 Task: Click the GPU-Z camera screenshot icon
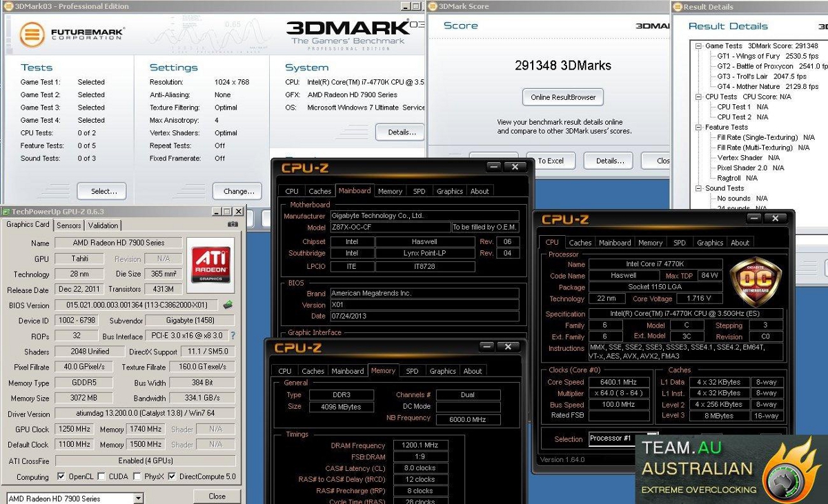233,225
